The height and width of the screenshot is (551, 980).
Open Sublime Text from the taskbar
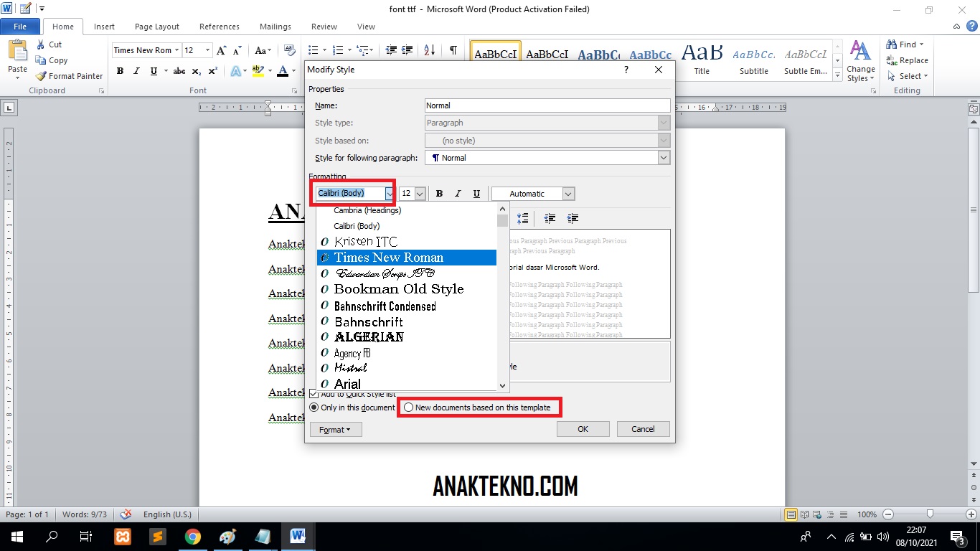coord(158,537)
